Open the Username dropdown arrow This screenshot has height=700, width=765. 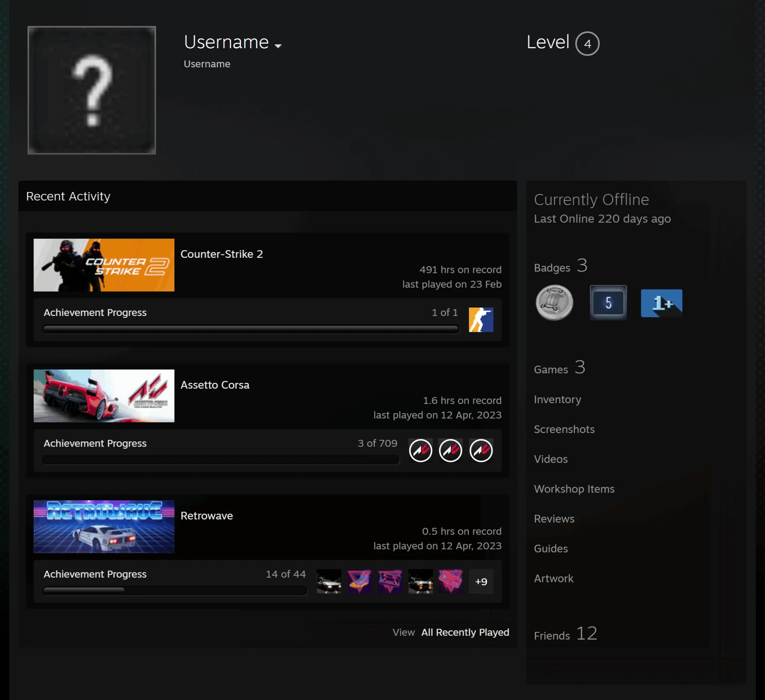click(x=278, y=46)
